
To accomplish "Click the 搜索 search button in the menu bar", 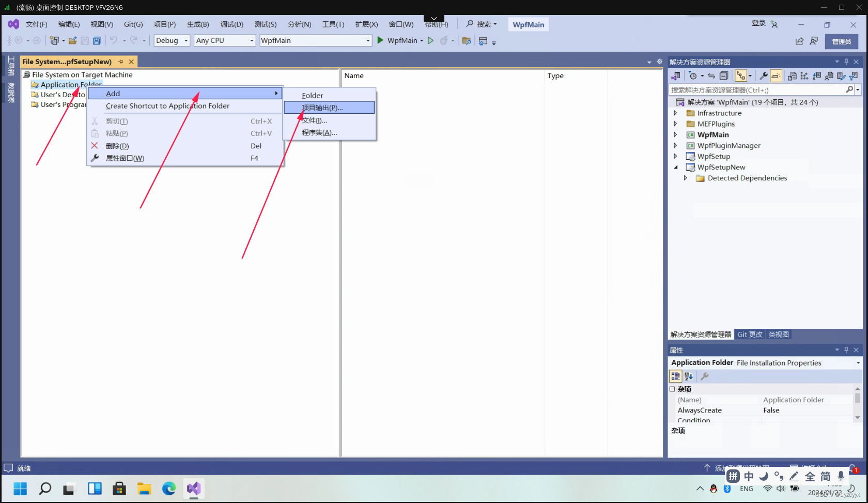I will [x=482, y=24].
